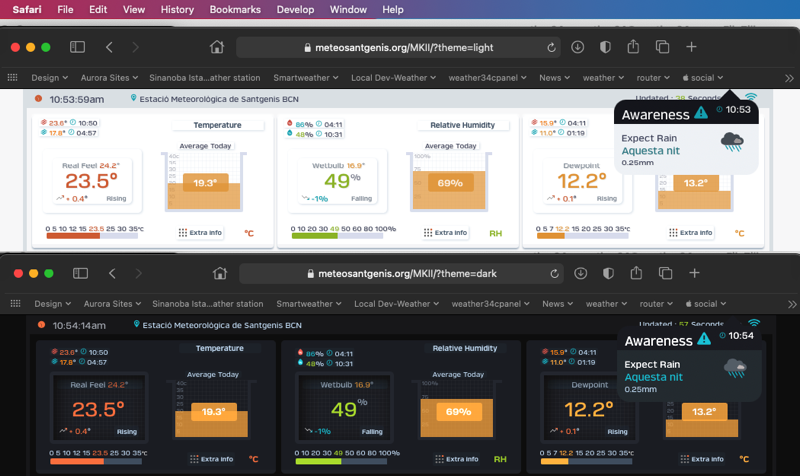The width and height of the screenshot is (800, 476).
Task: Show downloads in the light theme window
Action: (578, 47)
